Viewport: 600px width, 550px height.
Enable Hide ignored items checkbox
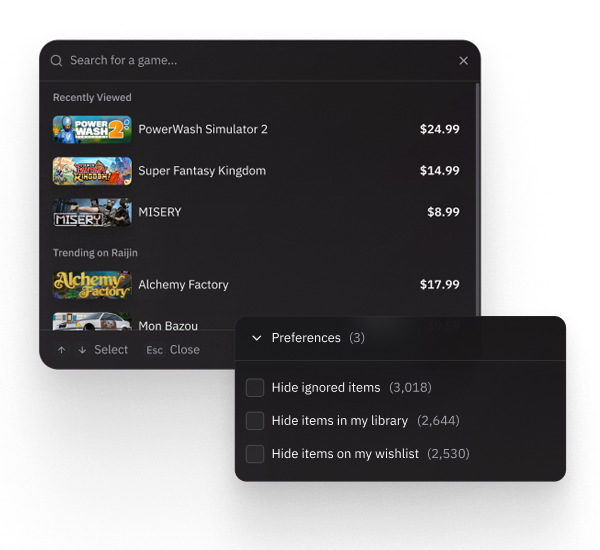coord(255,387)
